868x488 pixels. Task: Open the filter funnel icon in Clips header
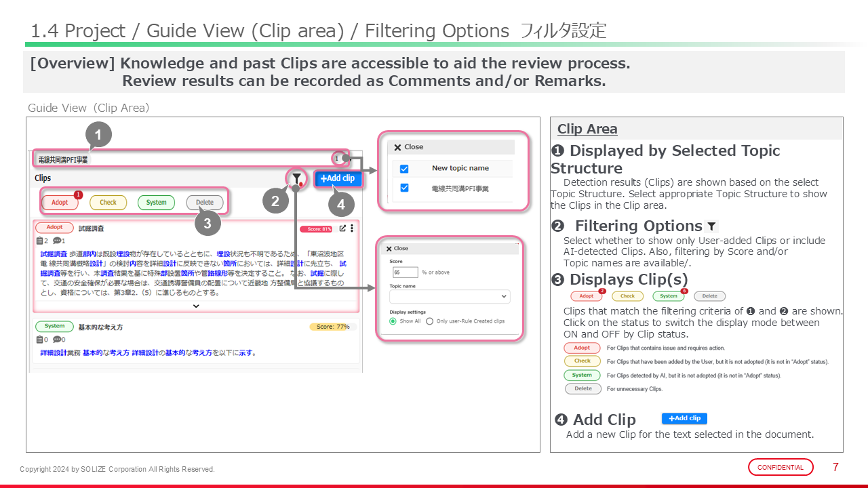coord(296,178)
